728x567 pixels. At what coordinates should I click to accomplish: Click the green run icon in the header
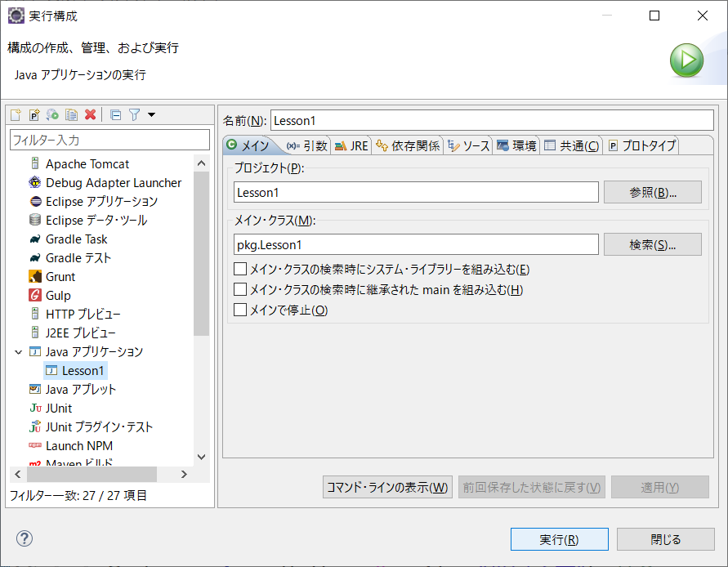(x=686, y=60)
